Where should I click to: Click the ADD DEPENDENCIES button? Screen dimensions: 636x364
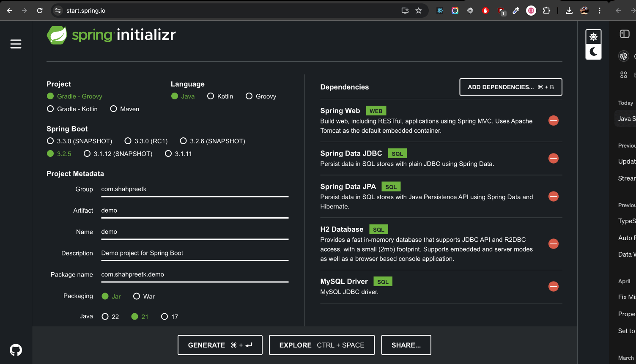click(511, 87)
